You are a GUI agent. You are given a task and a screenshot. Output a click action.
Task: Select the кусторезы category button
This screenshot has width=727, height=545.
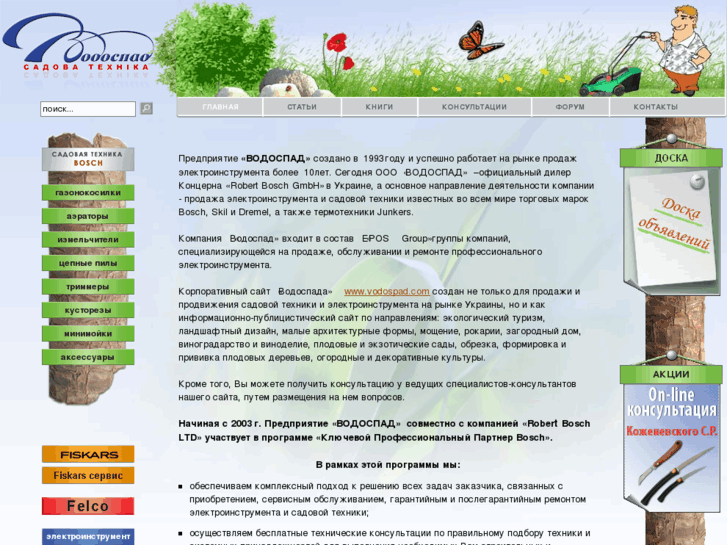(88, 310)
